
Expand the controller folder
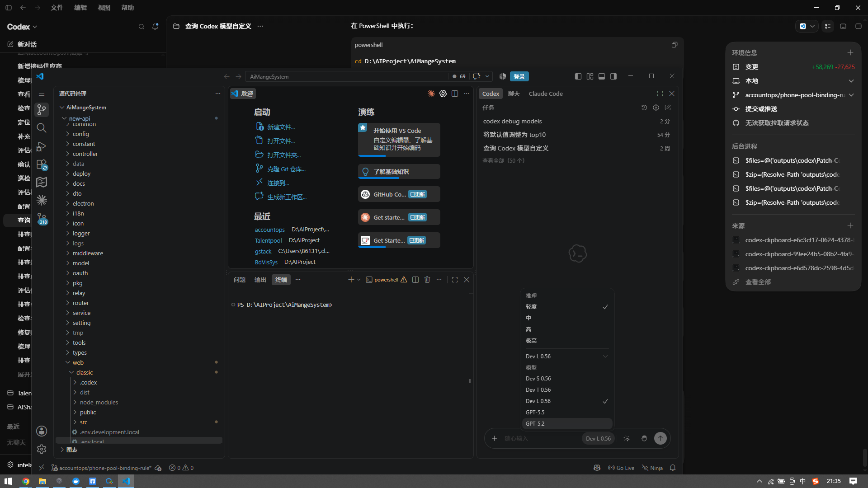point(68,154)
